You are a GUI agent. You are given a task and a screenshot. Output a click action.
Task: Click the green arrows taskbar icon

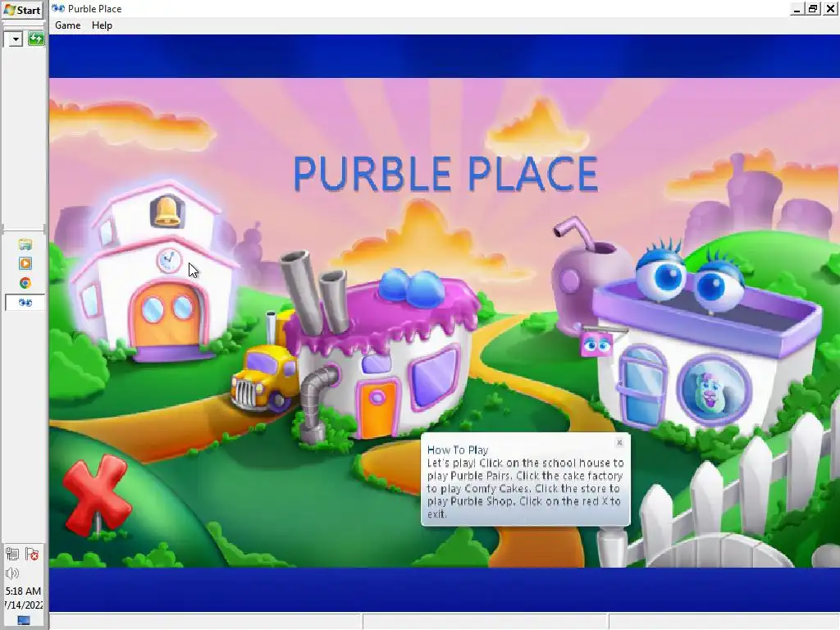pyautogui.click(x=36, y=39)
